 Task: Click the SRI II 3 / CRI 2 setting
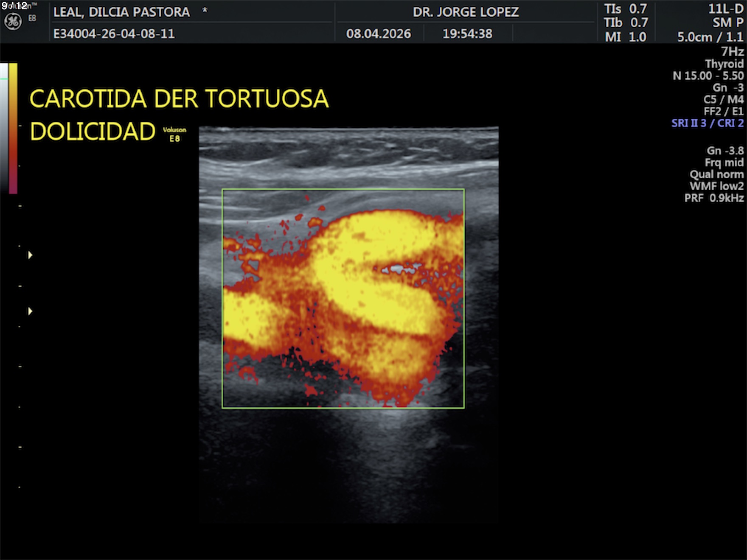707,123
